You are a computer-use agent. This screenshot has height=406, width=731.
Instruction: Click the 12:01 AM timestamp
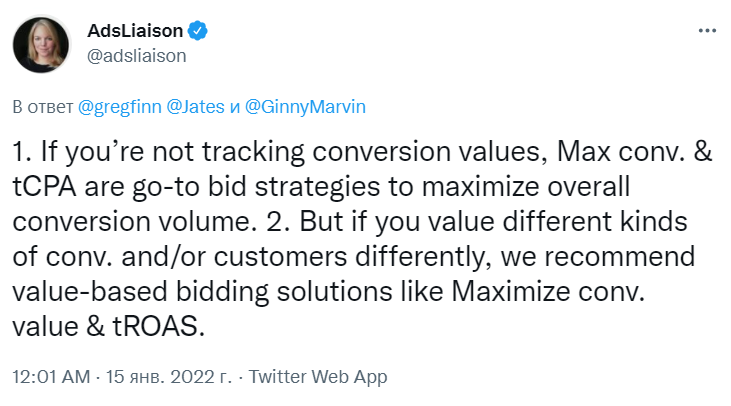pyautogui.click(x=47, y=378)
